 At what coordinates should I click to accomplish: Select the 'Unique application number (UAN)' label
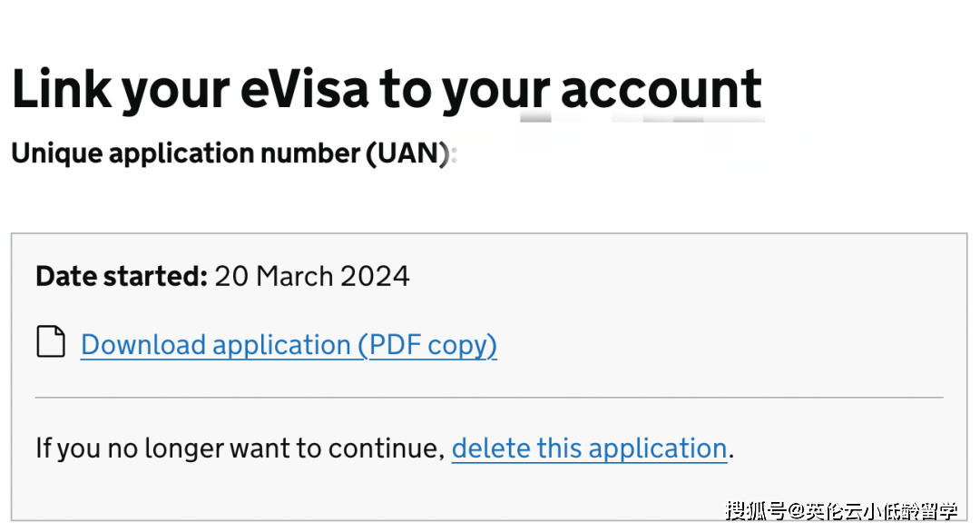click(230, 153)
